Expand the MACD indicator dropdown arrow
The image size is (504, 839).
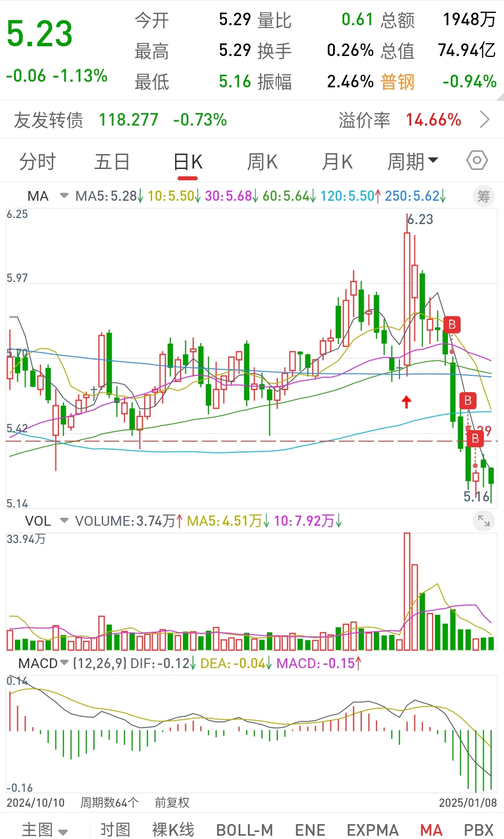click(64, 663)
